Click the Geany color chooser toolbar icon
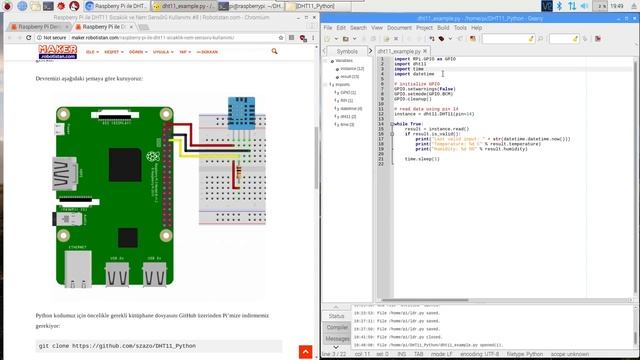 tap(473, 39)
